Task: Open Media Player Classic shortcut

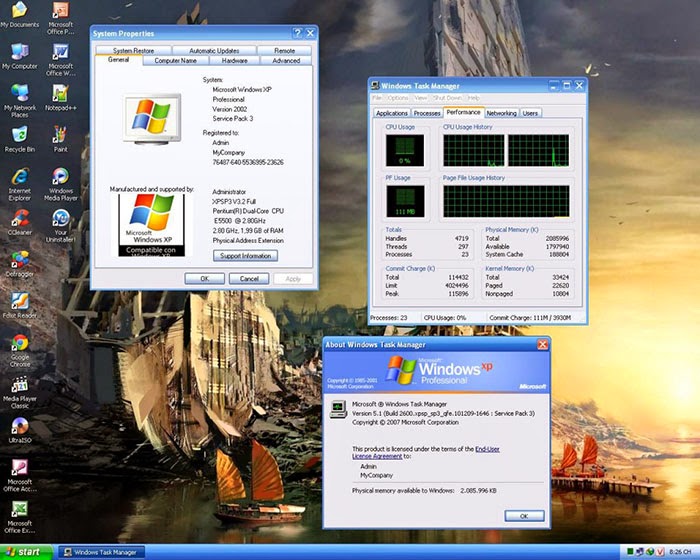Action: click(x=19, y=383)
